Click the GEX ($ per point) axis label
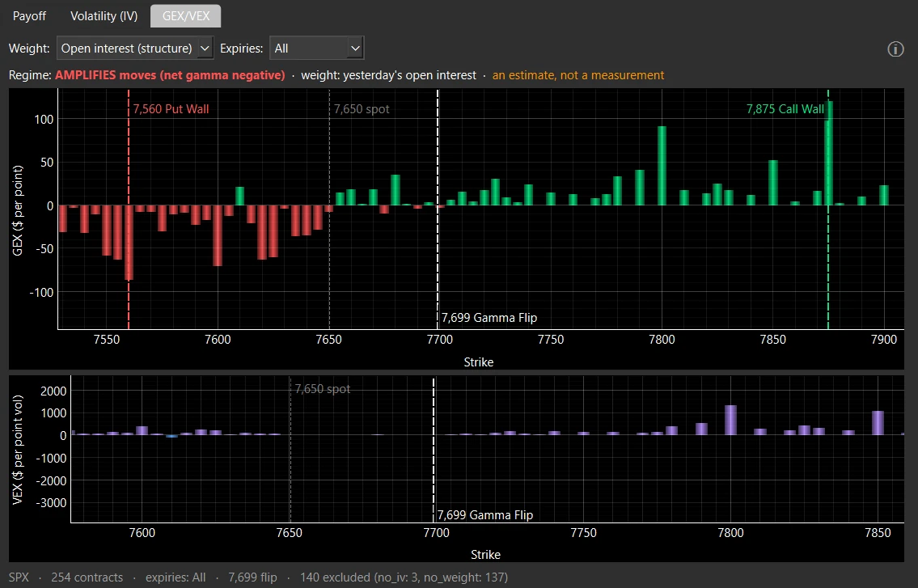The height and width of the screenshot is (588, 918). pos(18,211)
